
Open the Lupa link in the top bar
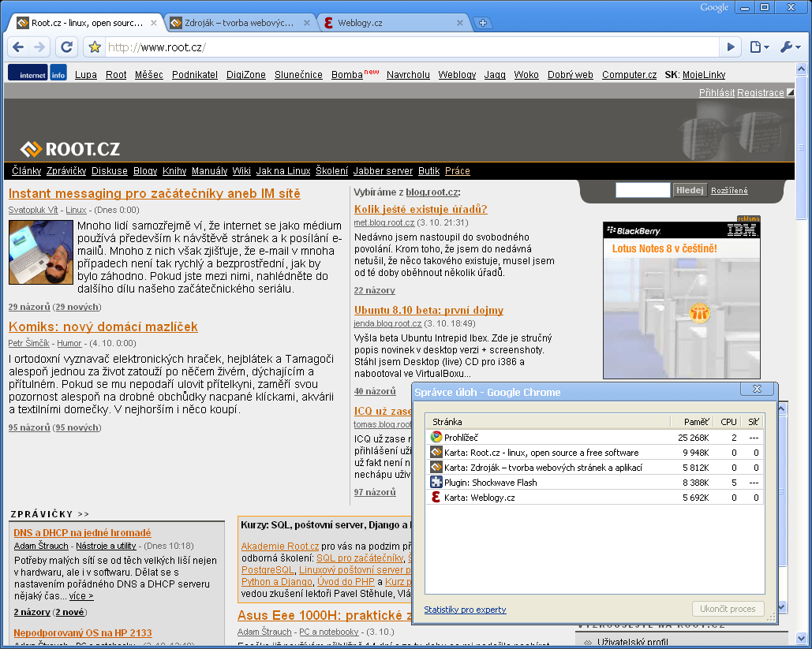(x=86, y=75)
